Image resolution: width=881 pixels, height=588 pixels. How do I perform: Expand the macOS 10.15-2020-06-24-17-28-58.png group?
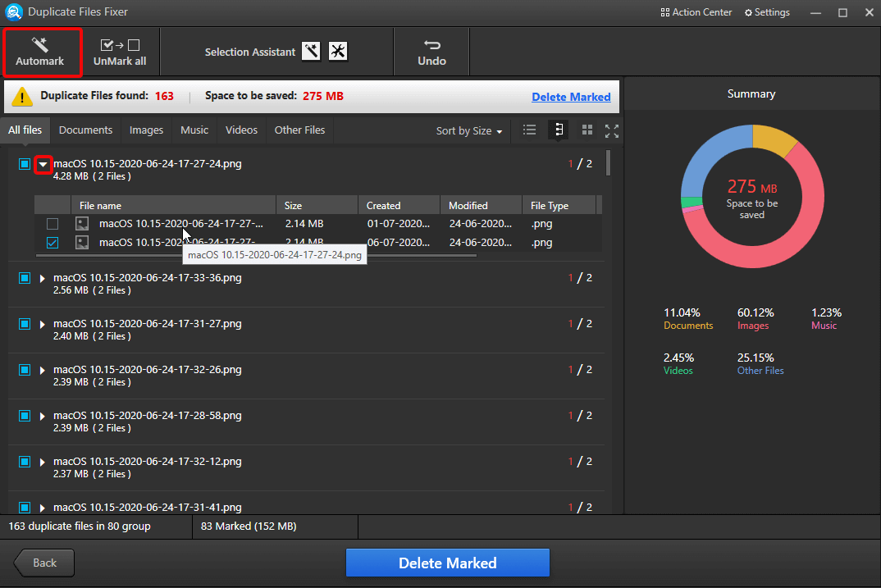42,417
